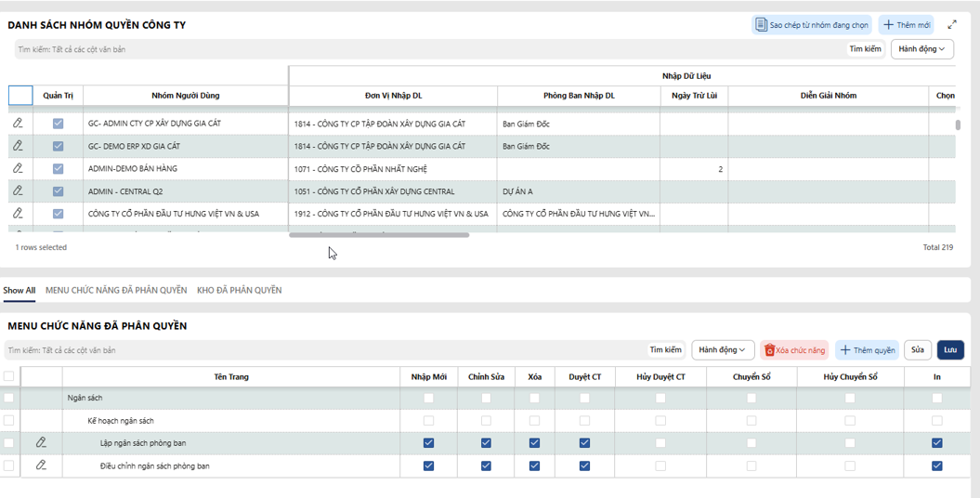Toggle Quản Trị checkbox for GC- DEMO ERP XD GIA CÁT
This screenshot has width=980, height=498.
(59, 146)
